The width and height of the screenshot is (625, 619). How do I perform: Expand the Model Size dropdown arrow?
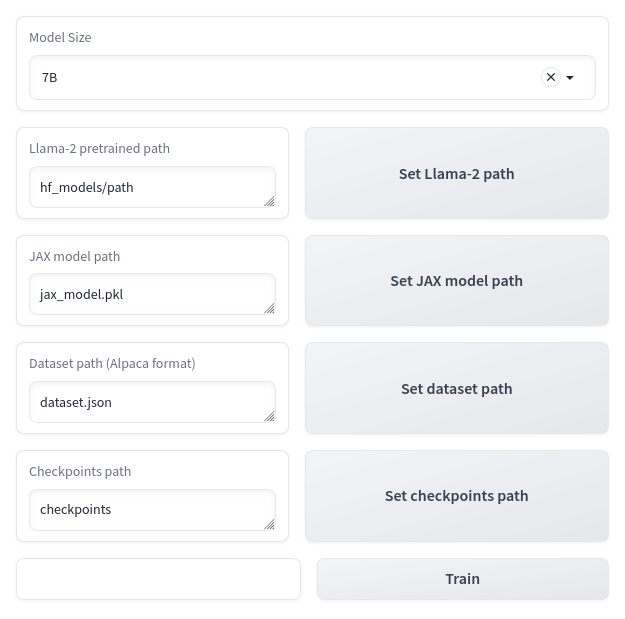tap(570, 78)
